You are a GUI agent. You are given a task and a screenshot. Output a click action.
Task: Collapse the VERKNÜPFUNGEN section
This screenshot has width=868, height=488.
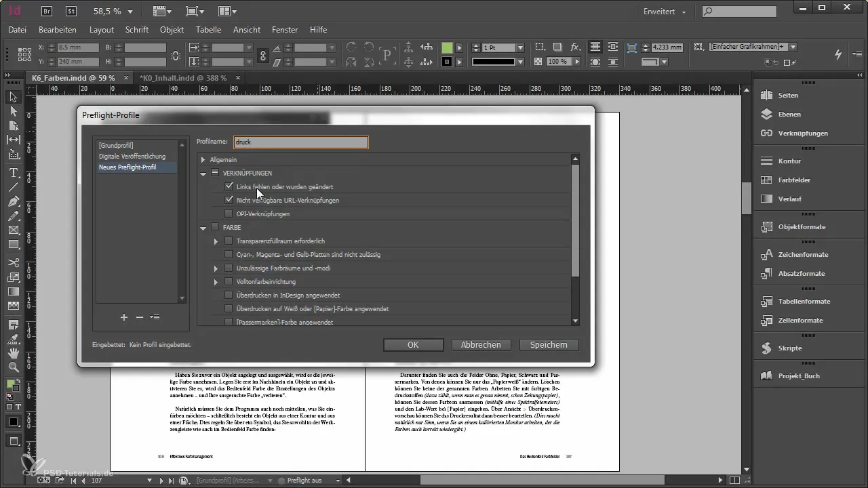tap(203, 174)
